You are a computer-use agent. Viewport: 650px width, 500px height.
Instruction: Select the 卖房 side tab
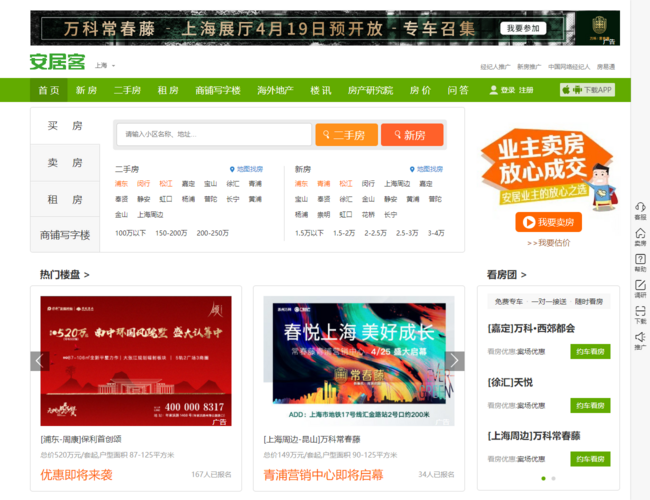point(65,163)
